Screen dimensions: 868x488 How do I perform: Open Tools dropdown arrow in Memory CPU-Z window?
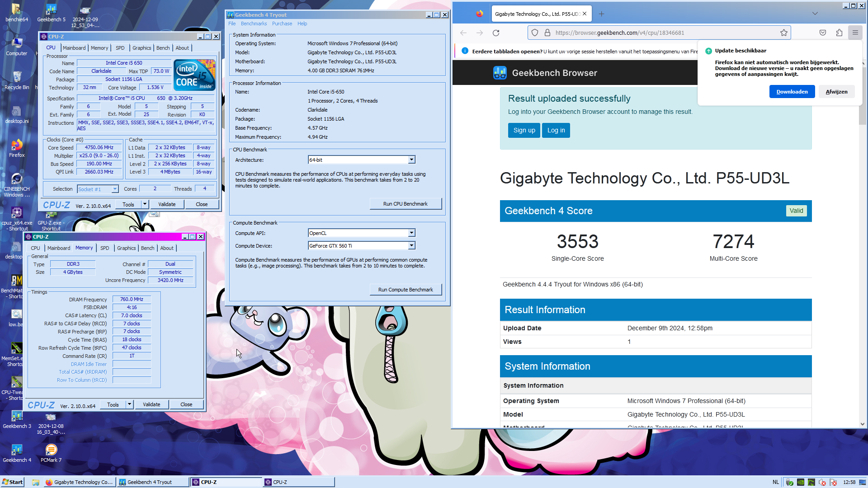coord(129,404)
